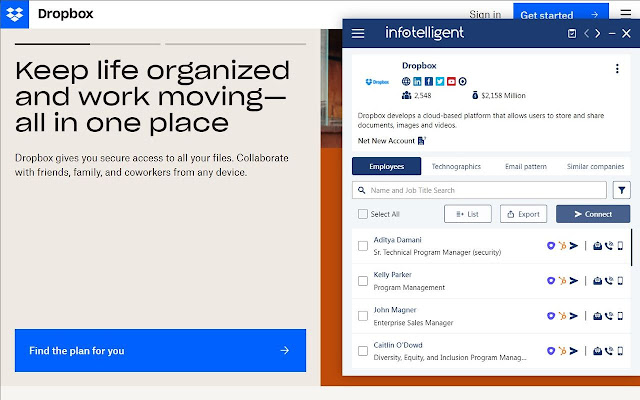The width and height of the screenshot is (640, 400).
Task: Reveal direct phone for Kelly Parker
Action: pyautogui.click(x=609, y=281)
